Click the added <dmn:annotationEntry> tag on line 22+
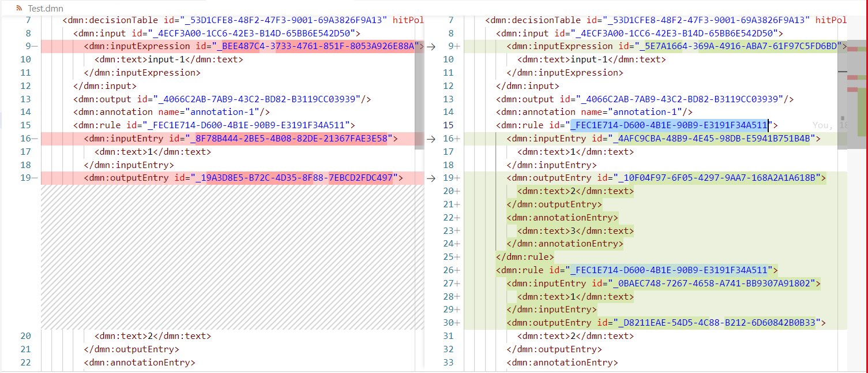868x373 pixels. pyautogui.click(x=562, y=218)
